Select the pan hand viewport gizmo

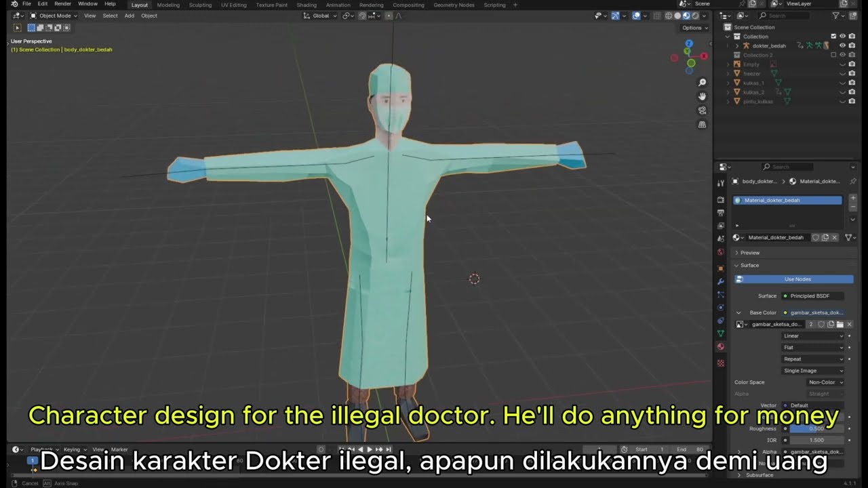point(702,96)
